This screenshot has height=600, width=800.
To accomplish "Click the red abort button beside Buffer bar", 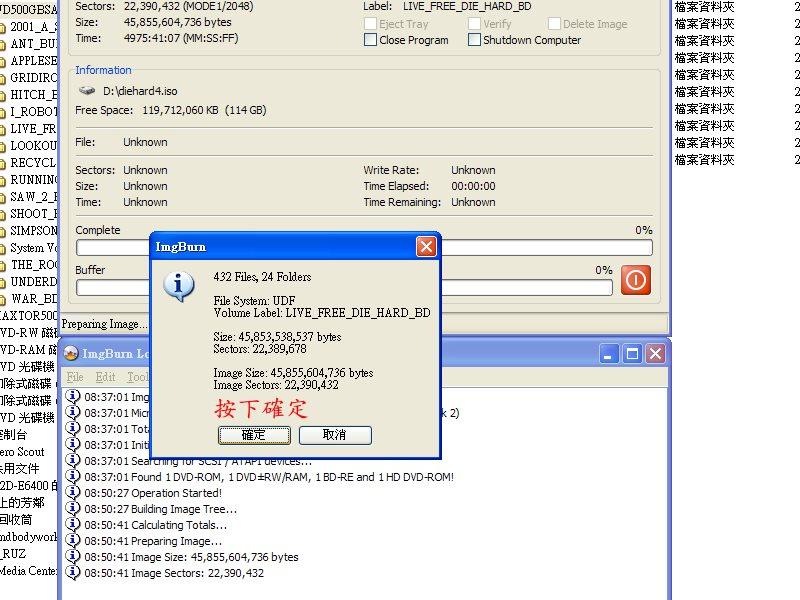I will (636, 280).
